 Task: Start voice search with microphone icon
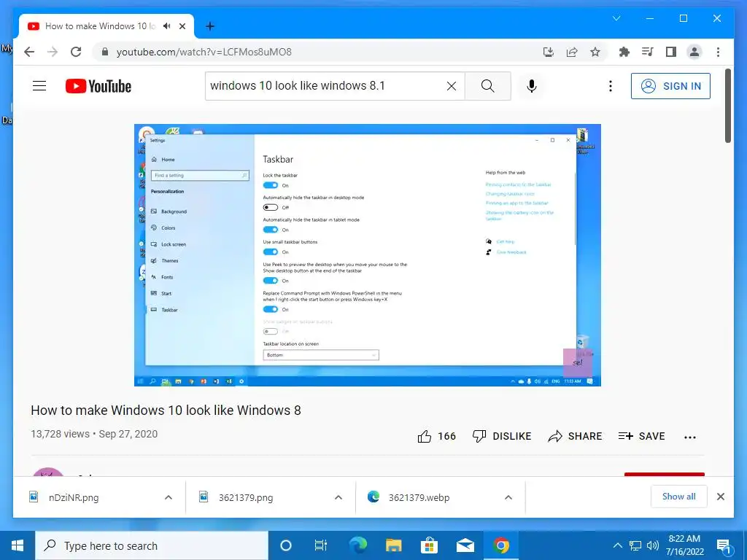[532, 86]
